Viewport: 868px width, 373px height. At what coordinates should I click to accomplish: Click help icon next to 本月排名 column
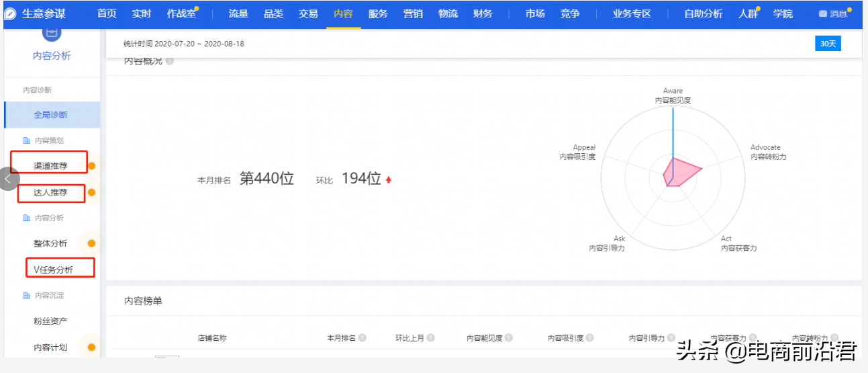(x=362, y=338)
